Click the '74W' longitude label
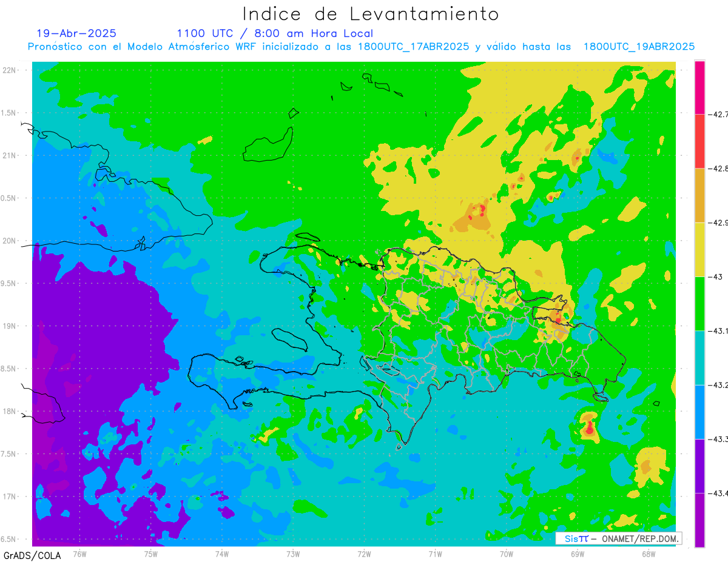The width and height of the screenshot is (728, 562). coord(221,554)
